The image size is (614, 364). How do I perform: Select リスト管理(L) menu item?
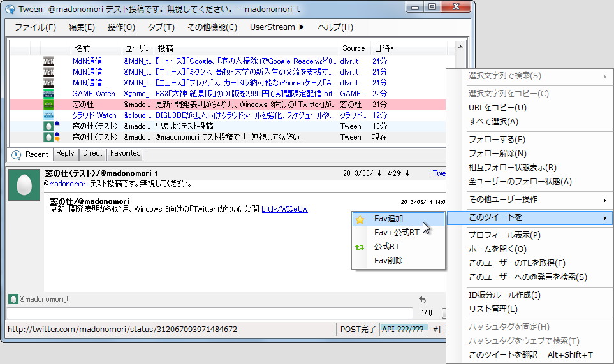coord(530,309)
